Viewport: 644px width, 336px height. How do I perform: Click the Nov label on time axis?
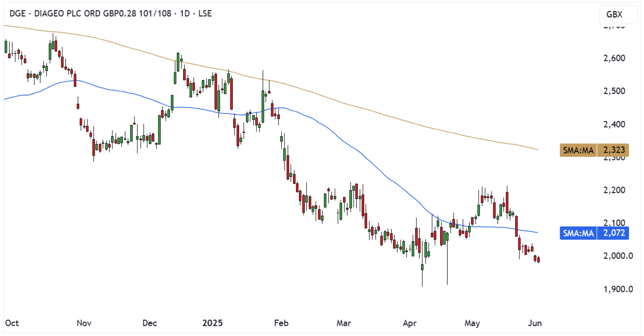pos(84,323)
